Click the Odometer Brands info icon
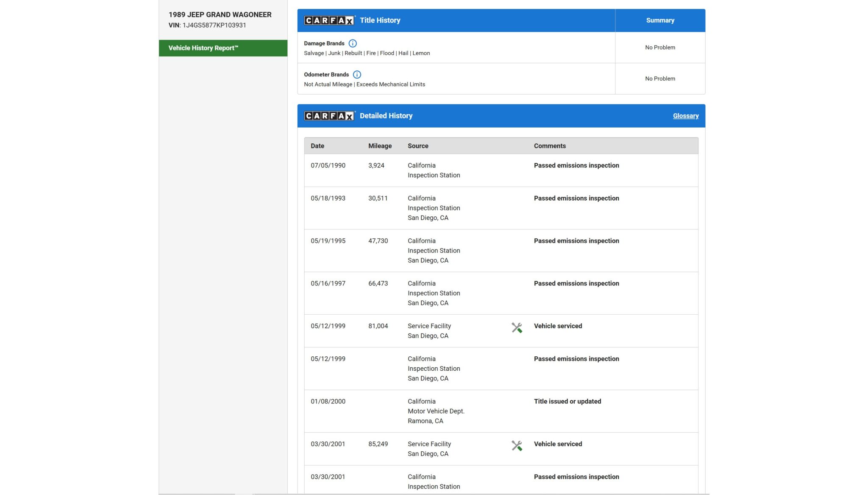The image size is (868, 495). pyautogui.click(x=357, y=75)
